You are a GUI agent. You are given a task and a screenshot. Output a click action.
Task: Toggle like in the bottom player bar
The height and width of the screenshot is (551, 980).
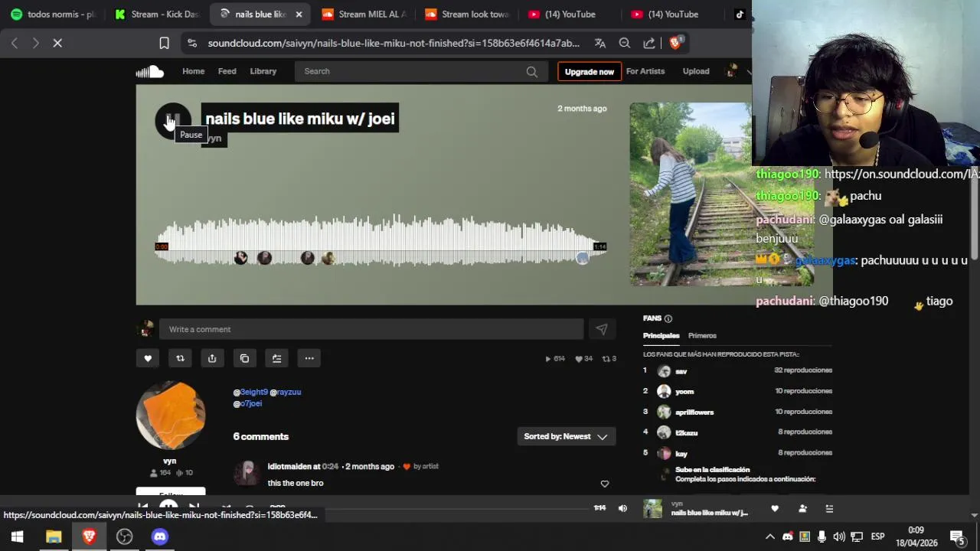(x=775, y=508)
